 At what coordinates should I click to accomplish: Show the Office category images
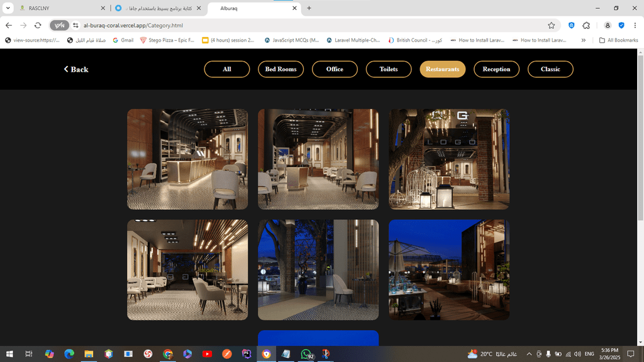coord(335,69)
